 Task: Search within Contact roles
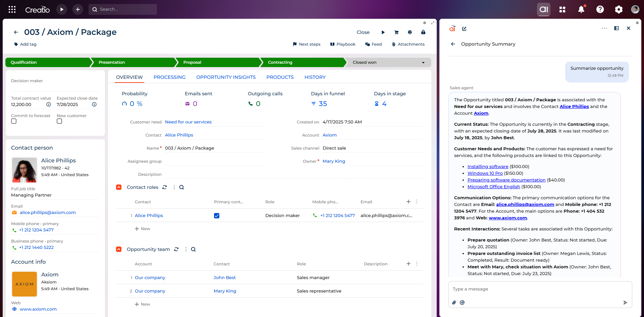(181, 187)
